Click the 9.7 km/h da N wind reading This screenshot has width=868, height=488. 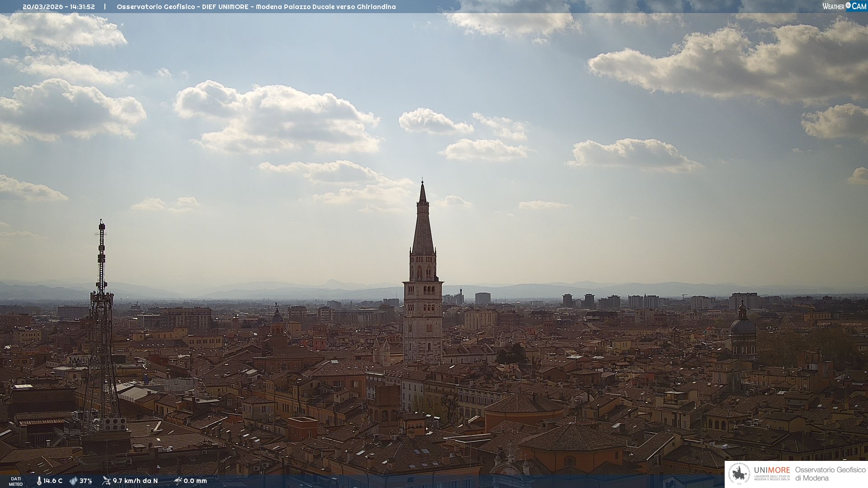coord(135,481)
